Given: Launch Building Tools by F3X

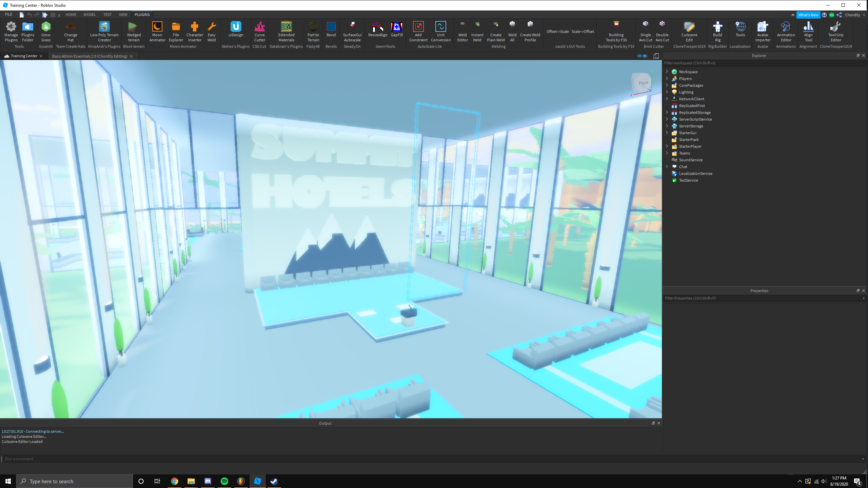Looking at the screenshot, I should pyautogui.click(x=616, y=31).
